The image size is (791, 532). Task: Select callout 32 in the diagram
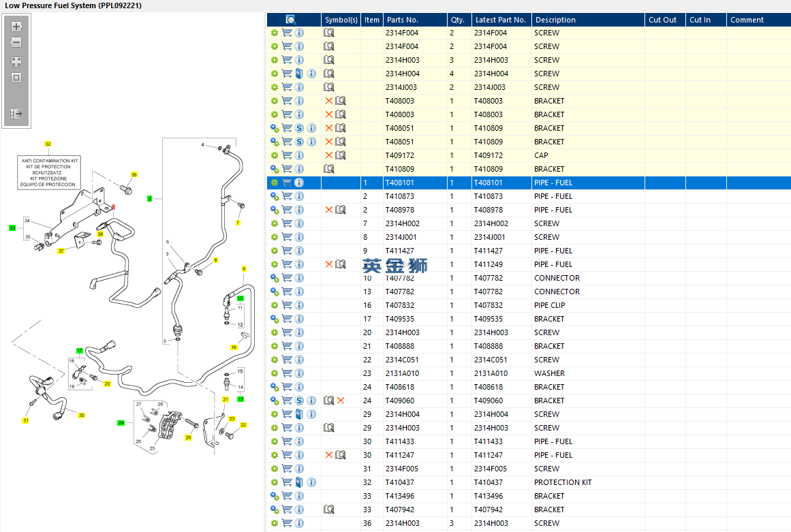(x=48, y=144)
